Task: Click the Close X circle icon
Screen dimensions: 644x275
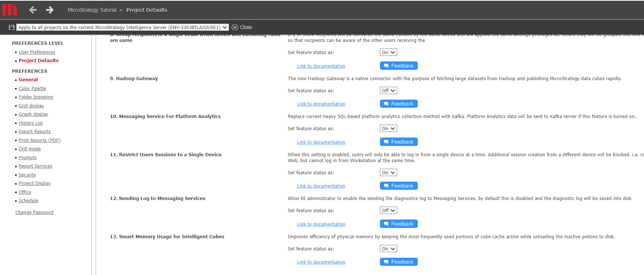Action: (x=235, y=27)
